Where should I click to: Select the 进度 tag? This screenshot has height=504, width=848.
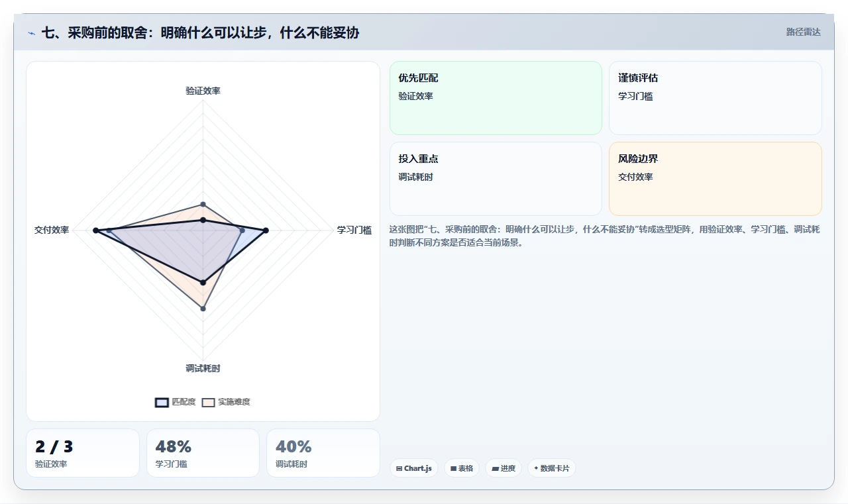pos(503,468)
